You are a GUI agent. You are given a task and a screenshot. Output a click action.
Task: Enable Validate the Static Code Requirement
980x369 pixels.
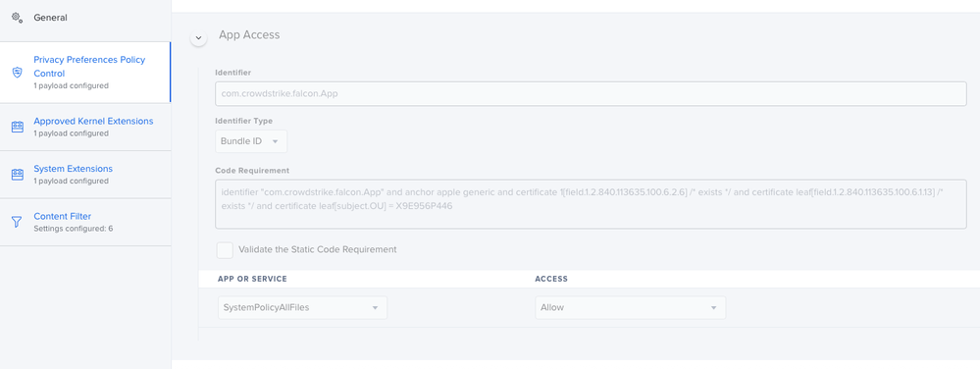pyautogui.click(x=225, y=249)
